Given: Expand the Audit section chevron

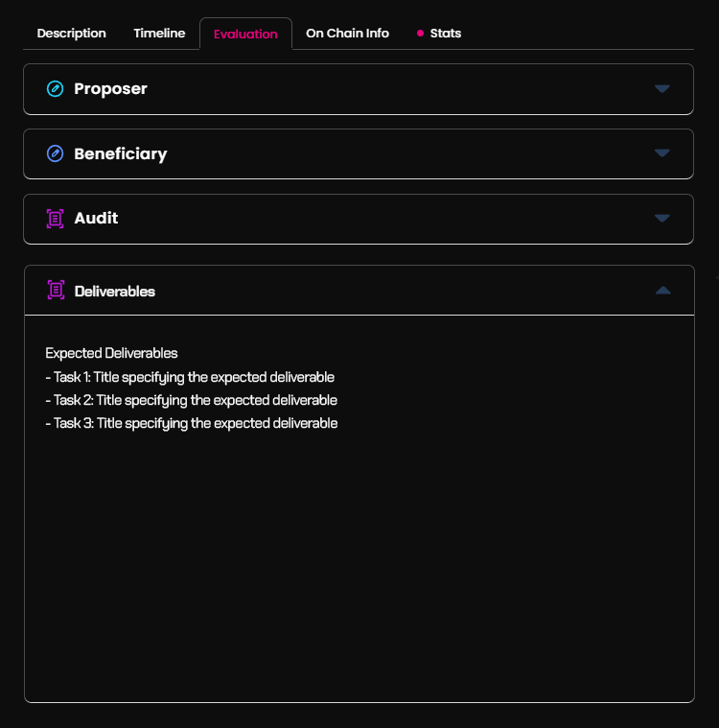Looking at the screenshot, I should click(661, 219).
